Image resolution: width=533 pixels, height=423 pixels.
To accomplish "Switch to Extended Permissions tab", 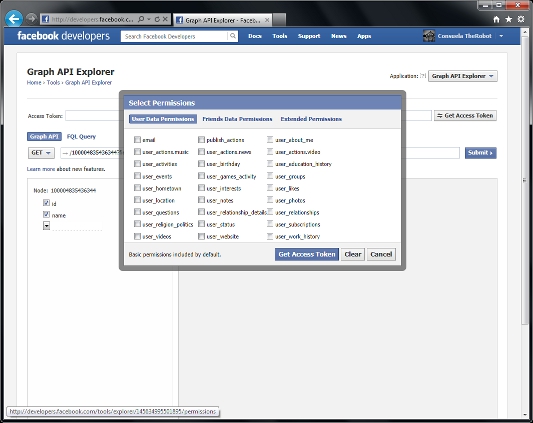I will click(311, 119).
